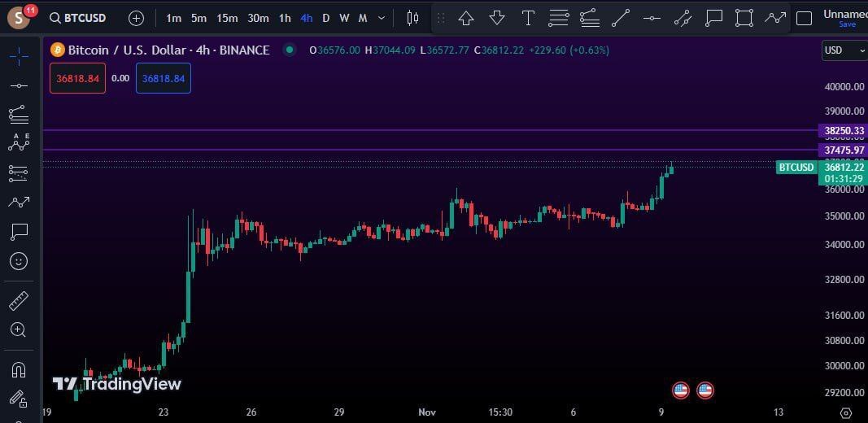Viewport: 868px width, 423px height.
Task: Open the candlestick chart type selector
Action: coord(412,18)
